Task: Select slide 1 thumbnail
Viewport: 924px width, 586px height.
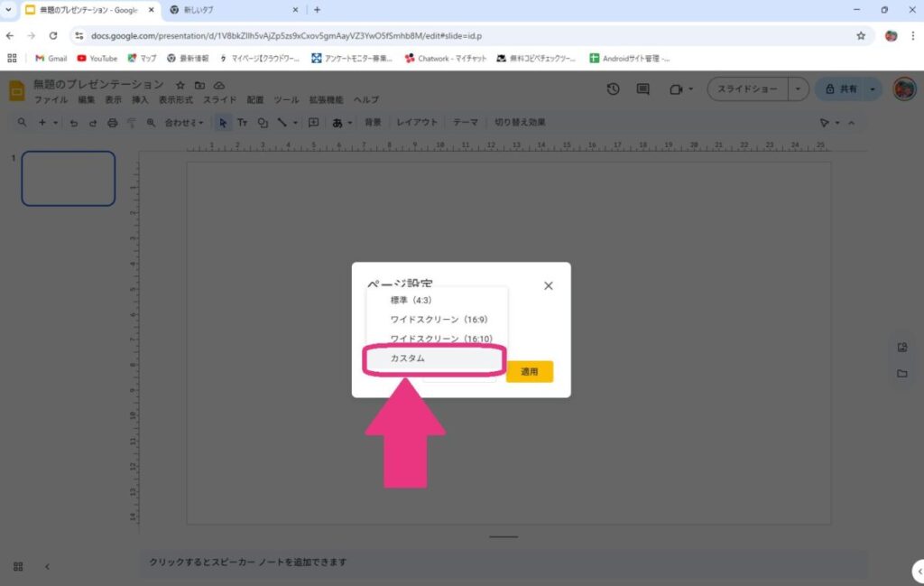Action: point(69,179)
